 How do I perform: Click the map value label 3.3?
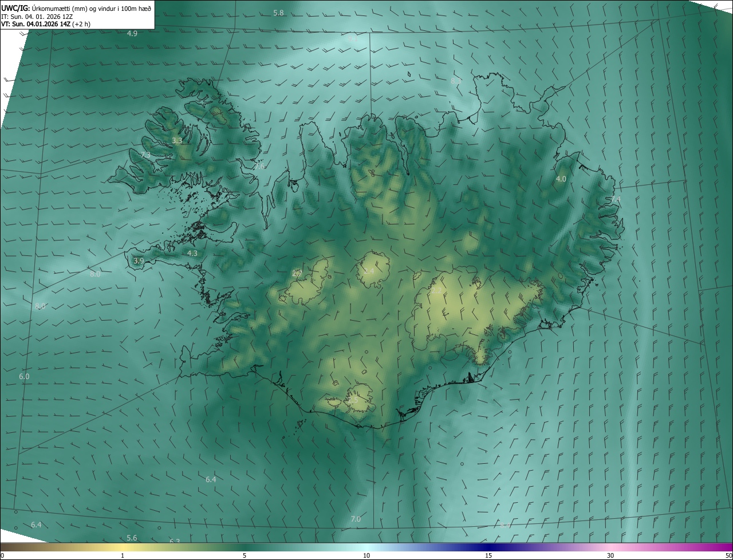click(x=177, y=140)
